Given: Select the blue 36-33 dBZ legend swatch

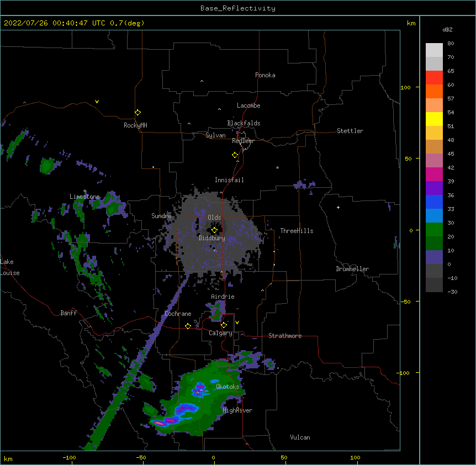Looking at the screenshot, I should pyautogui.click(x=434, y=202).
